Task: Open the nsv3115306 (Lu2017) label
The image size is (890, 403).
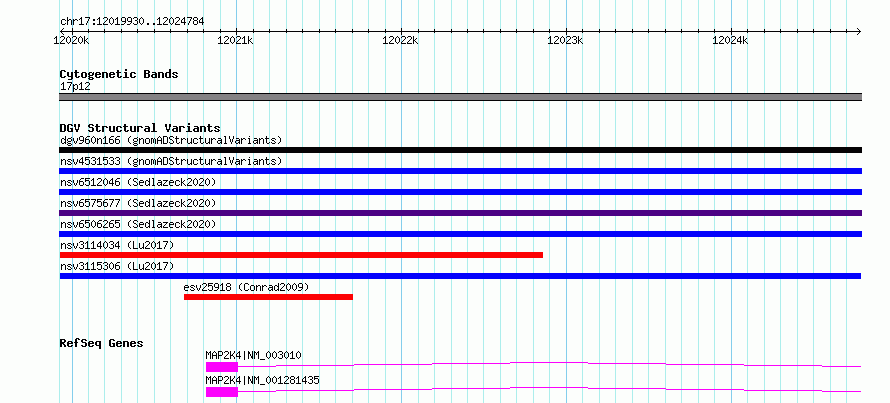Action: point(116,266)
